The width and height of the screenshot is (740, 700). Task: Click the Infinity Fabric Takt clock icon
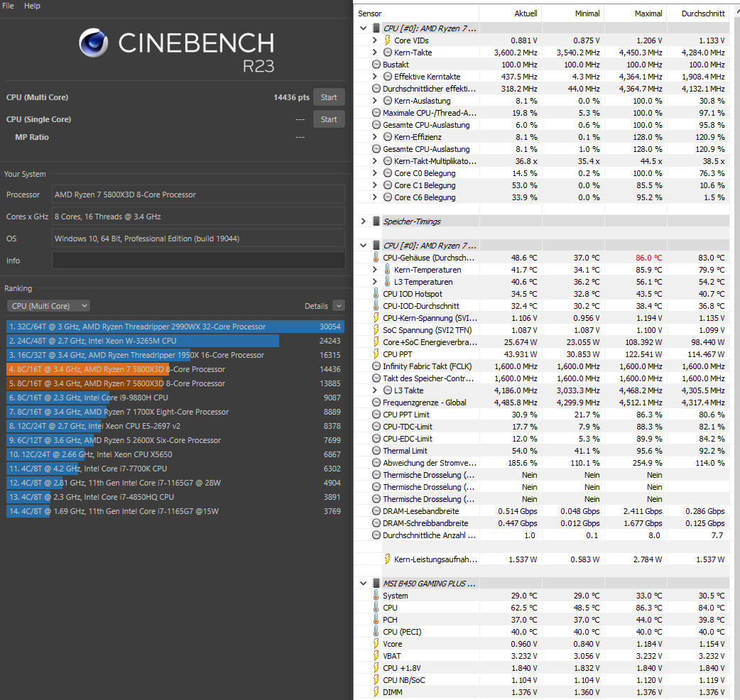[x=376, y=366]
